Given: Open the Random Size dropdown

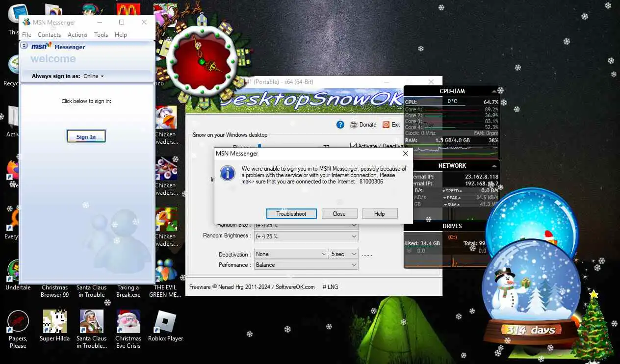Looking at the screenshot, I should point(306,225).
